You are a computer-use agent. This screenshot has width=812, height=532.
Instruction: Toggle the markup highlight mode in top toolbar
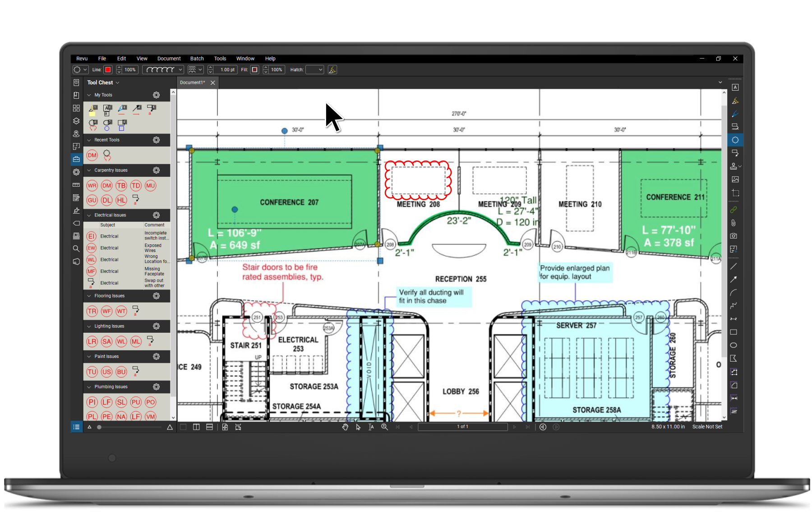tap(332, 69)
